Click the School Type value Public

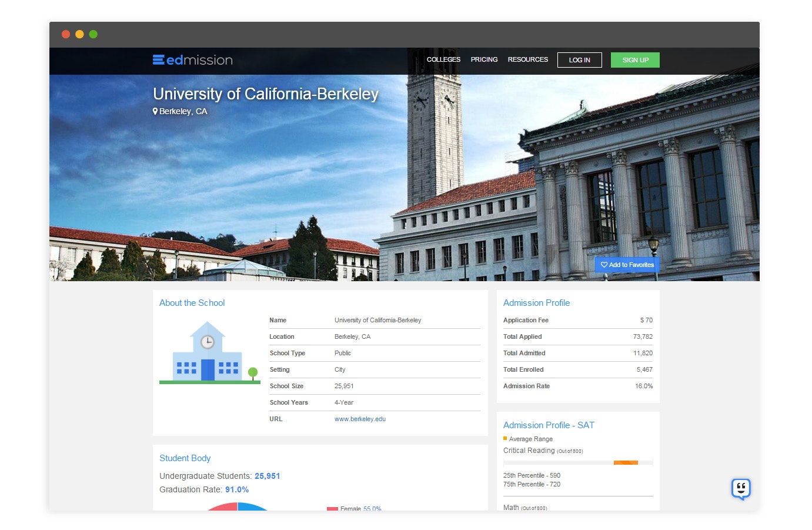(343, 353)
